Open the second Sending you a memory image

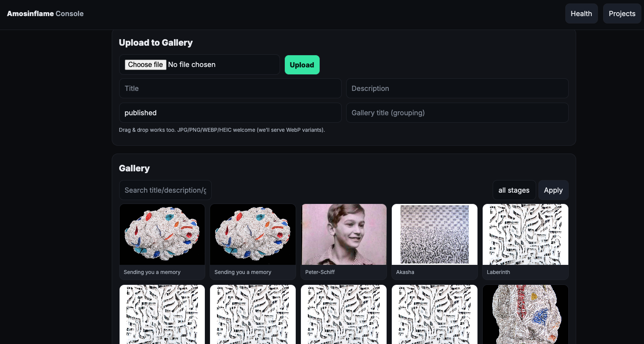point(253,234)
